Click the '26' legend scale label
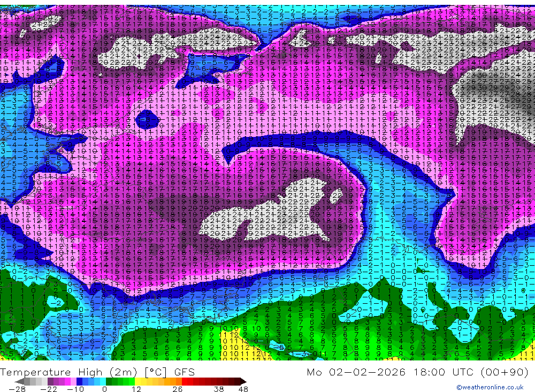Screen dimensions: 535x392 coord(178,389)
